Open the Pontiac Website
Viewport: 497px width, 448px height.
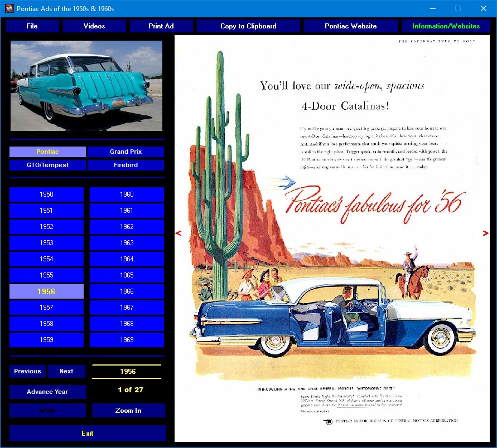(x=350, y=26)
